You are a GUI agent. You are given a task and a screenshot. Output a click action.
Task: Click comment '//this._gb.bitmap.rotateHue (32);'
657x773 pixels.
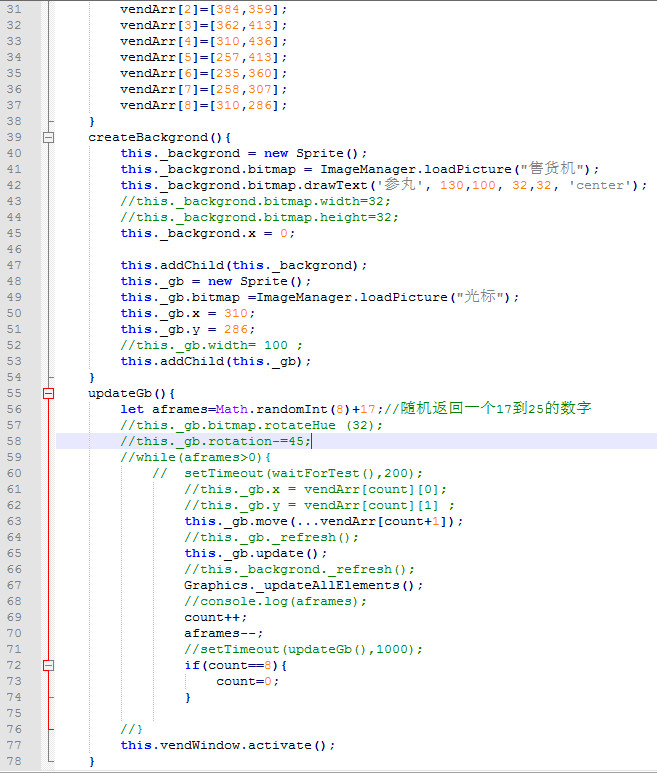(x=251, y=425)
